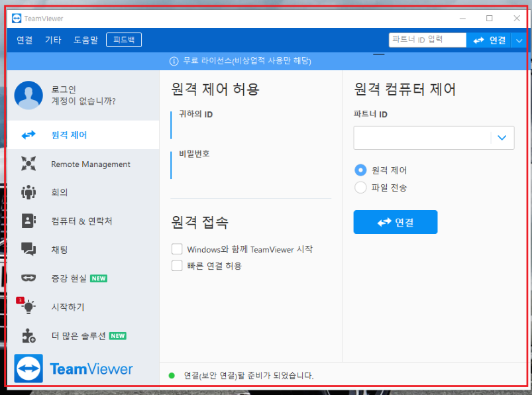Click the 원격 제어 허용 heading
This screenshot has width=532, height=395.
[x=215, y=89]
